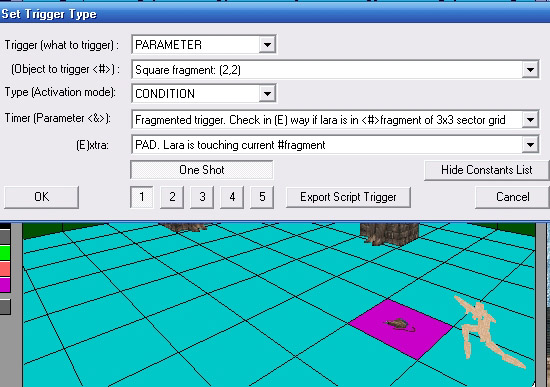Toggle code bit button 3
Image resolution: width=550 pixels, height=387 pixels.
pyautogui.click(x=202, y=197)
